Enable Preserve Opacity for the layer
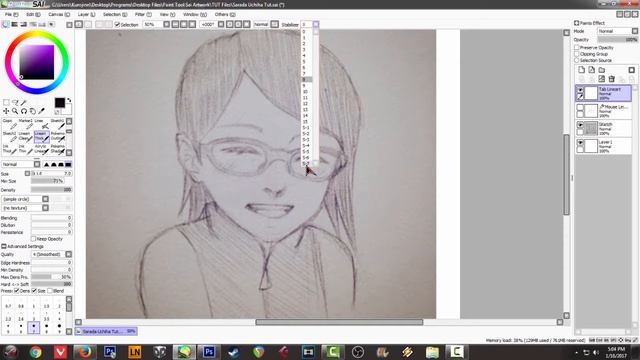 pos(577,48)
